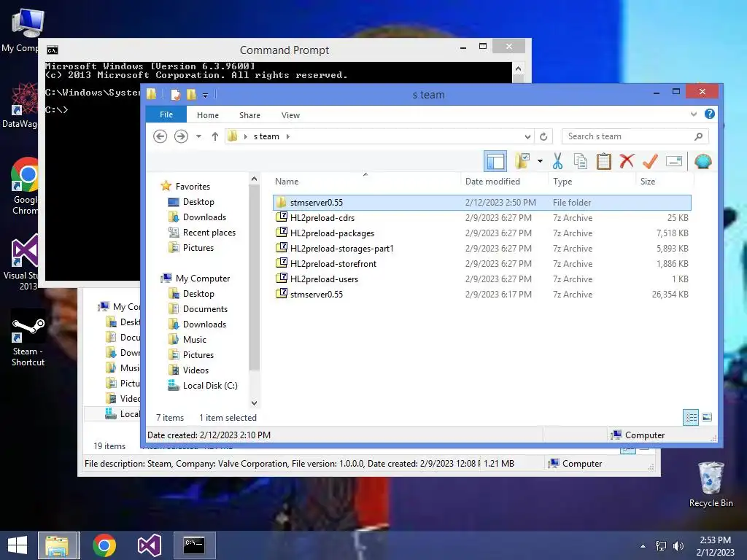Click the search magnifier icon

698,136
